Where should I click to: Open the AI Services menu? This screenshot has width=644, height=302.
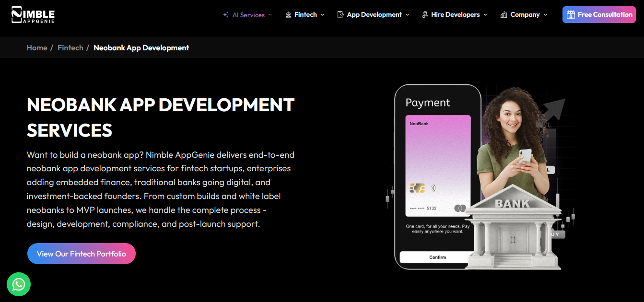click(x=247, y=15)
